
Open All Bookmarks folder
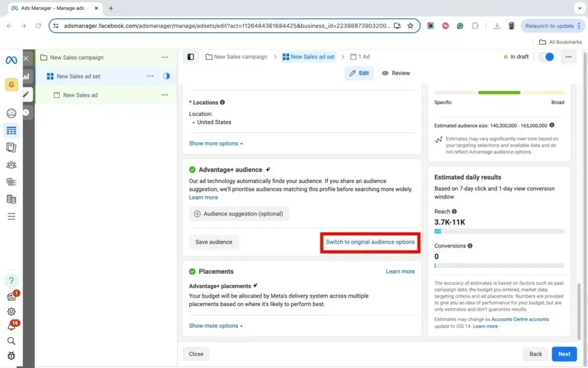[x=560, y=42]
